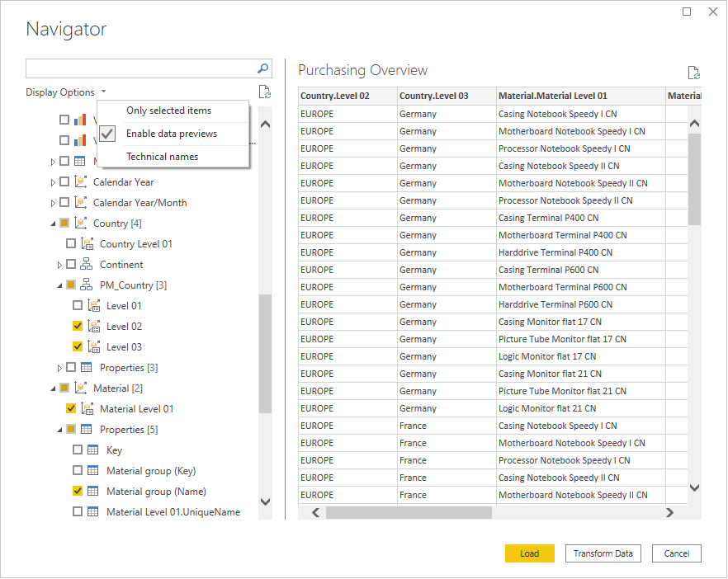Click the horizontal scrollbar in preview table

[x=409, y=513]
